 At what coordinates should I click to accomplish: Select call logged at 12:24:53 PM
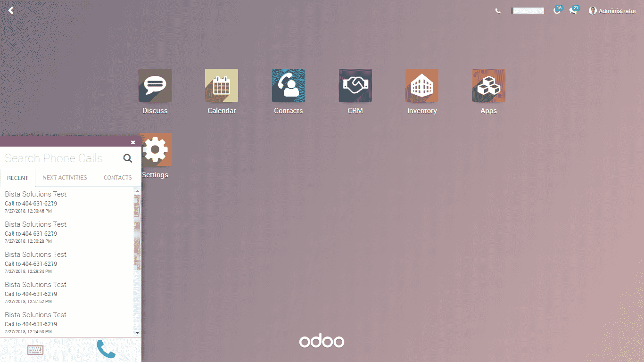(x=67, y=322)
